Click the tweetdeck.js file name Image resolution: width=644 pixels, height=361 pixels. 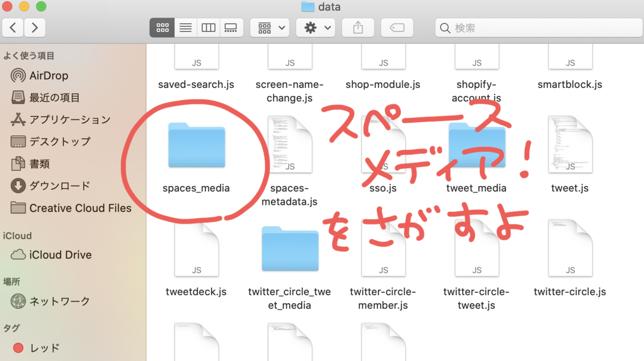196,292
